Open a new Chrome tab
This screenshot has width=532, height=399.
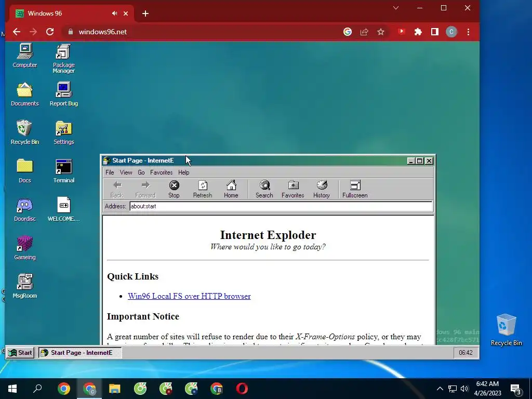[145, 14]
